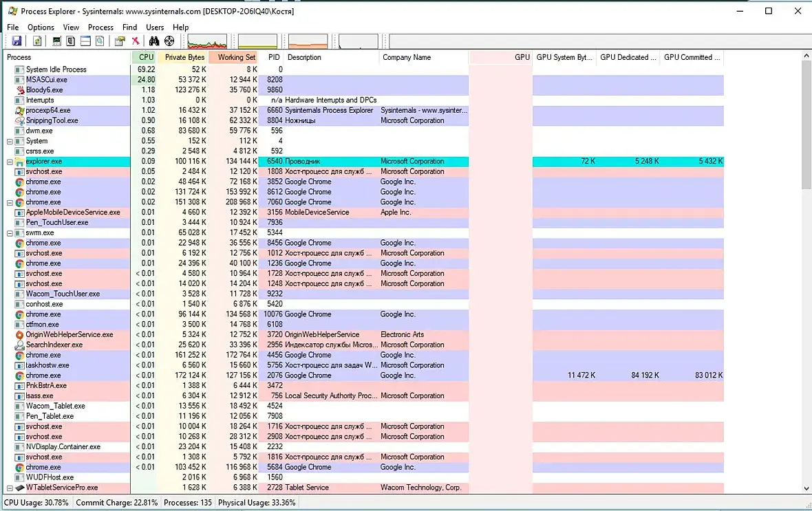Sort by the PID column header
The height and width of the screenshot is (511, 812).
(x=271, y=58)
